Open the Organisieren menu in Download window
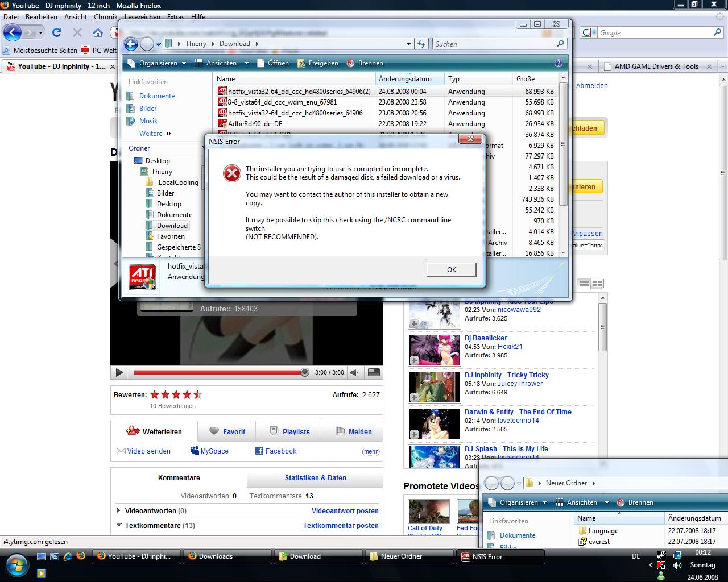 [157, 63]
